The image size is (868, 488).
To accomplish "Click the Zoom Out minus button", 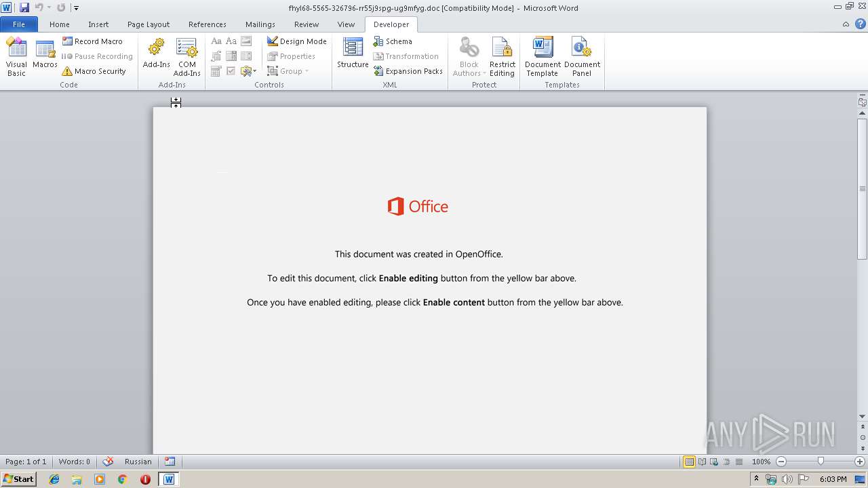I will tap(781, 462).
